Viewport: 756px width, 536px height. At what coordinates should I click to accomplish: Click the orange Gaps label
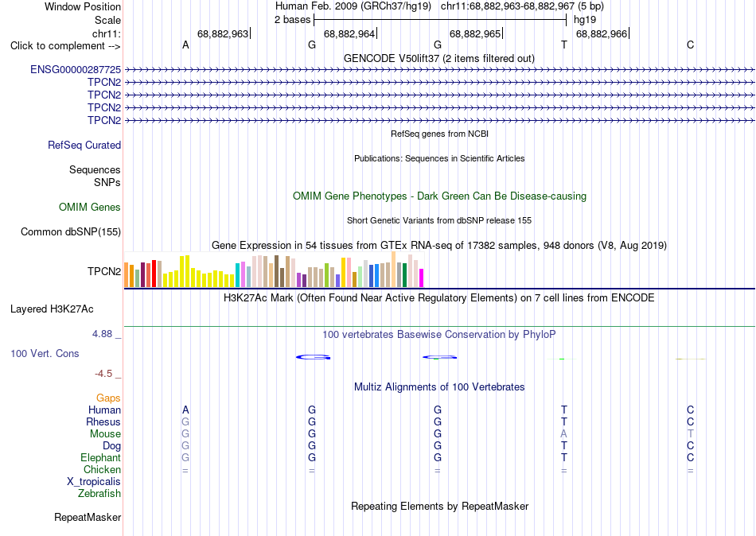tap(108, 398)
